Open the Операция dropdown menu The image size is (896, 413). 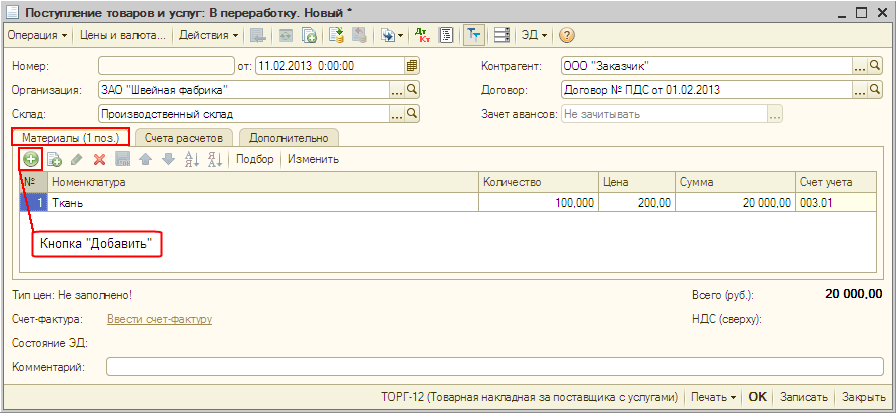click(37, 35)
